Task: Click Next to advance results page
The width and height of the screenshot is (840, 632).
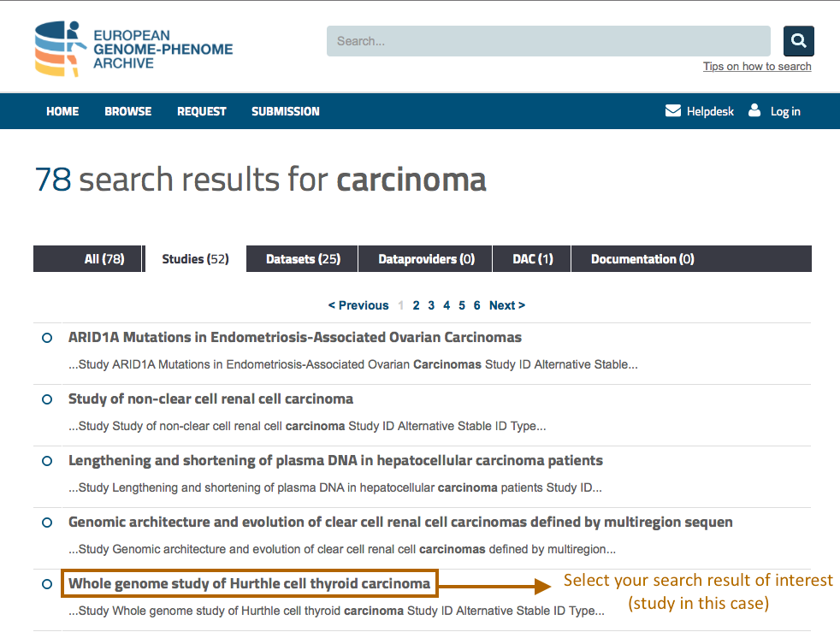Action: point(506,305)
